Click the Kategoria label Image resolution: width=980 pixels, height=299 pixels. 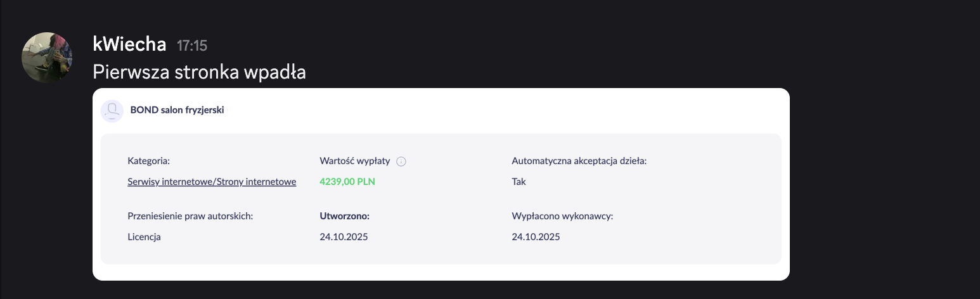(148, 161)
